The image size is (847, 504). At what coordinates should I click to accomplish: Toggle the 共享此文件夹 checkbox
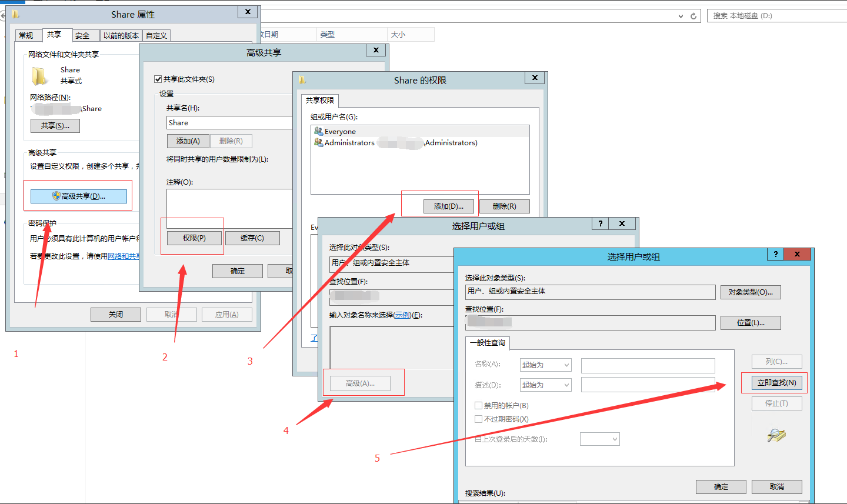(158, 79)
